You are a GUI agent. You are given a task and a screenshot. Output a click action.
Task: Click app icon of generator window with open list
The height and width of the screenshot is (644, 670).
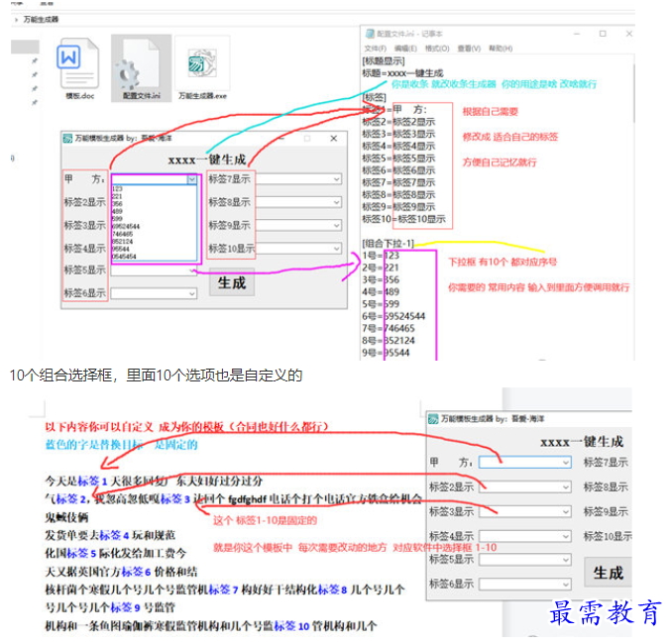(x=67, y=138)
